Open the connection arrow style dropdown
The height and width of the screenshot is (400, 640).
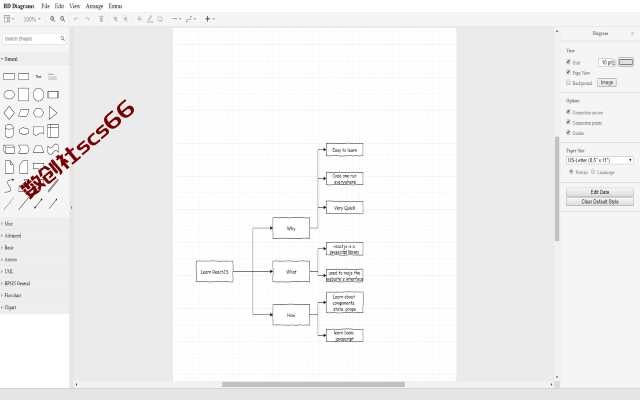176,19
